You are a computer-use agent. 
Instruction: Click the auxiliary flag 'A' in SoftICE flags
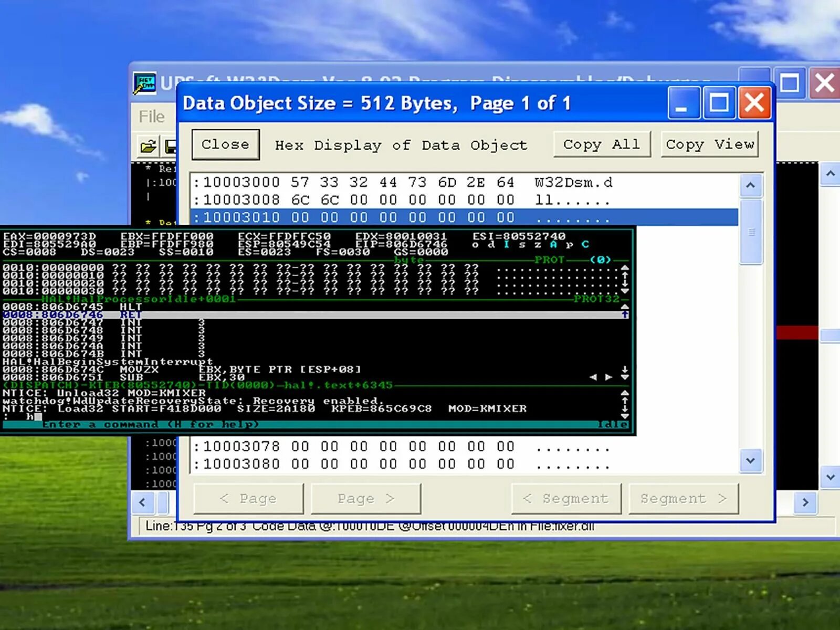click(x=553, y=244)
